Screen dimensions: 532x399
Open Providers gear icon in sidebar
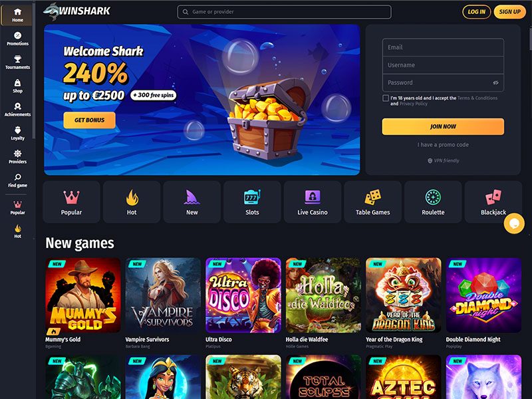click(x=18, y=154)
